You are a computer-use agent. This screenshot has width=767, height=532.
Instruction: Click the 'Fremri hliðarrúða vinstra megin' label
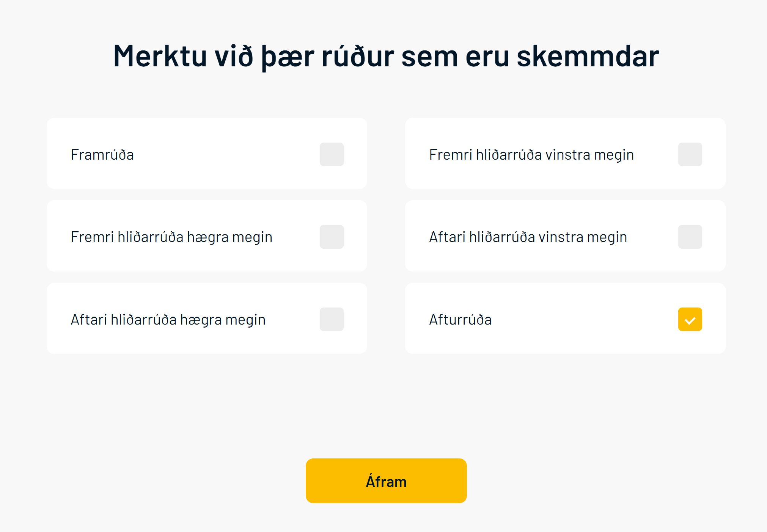tap(531, 155)
